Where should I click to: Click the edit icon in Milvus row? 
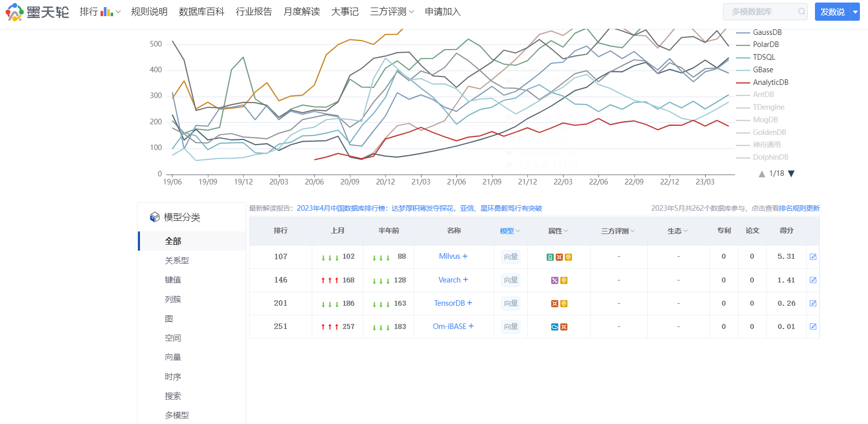pyautogui.click(x=813, y=257)
